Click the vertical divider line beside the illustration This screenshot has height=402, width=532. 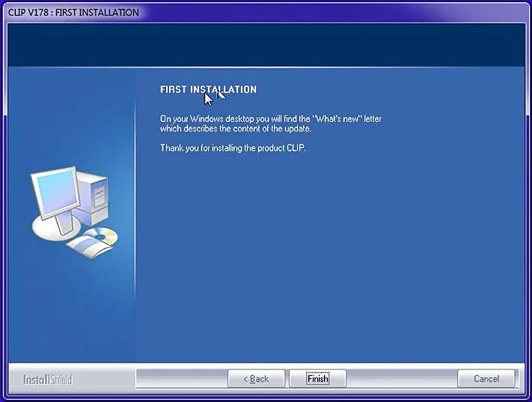135,231
